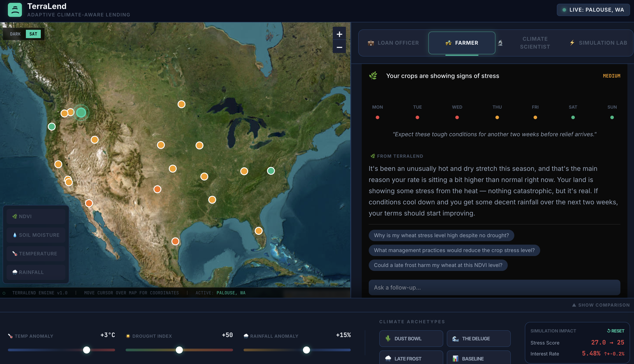634x364 pixels.
Task: Click the Drought Index slider handle
Action: pos(179,350)
